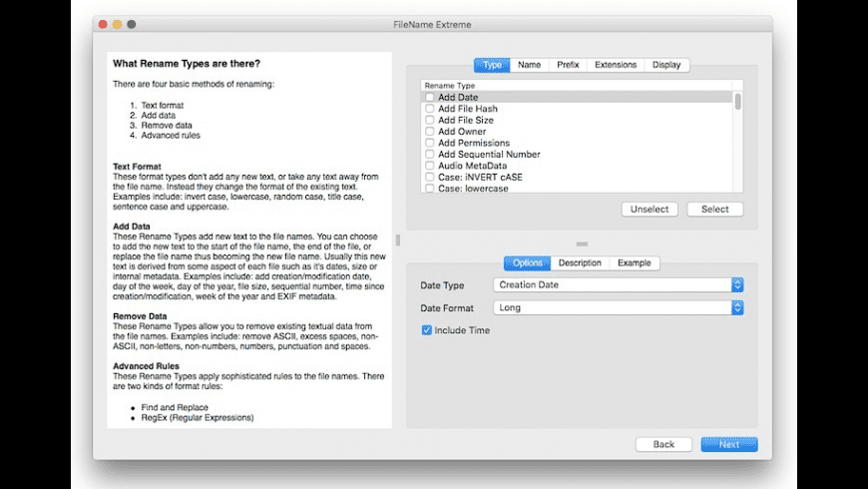Click the red close window button
The height and width of the screenshot is (489, 868).
pos(103,24)
